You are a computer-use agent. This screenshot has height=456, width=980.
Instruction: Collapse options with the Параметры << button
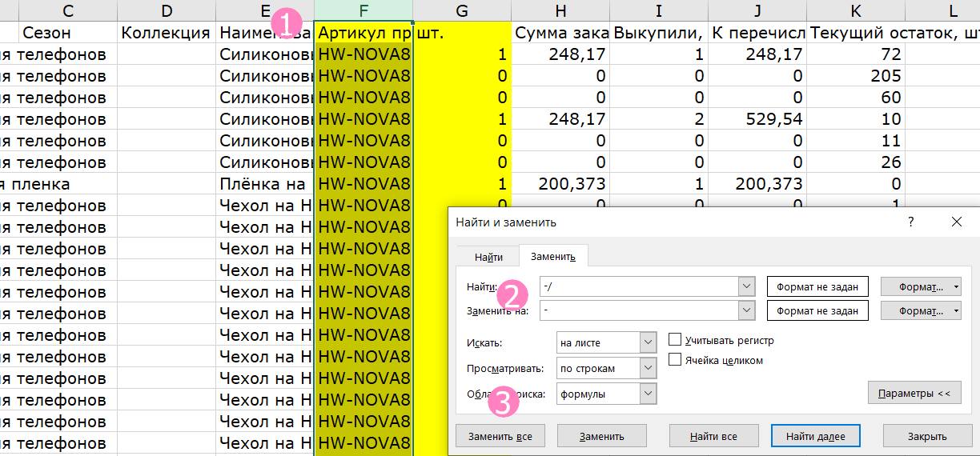click(x=914, y=393)
